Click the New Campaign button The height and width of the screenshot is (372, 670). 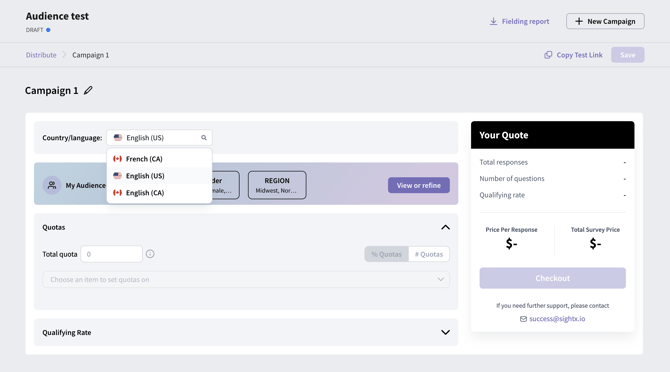pos(605,21)
